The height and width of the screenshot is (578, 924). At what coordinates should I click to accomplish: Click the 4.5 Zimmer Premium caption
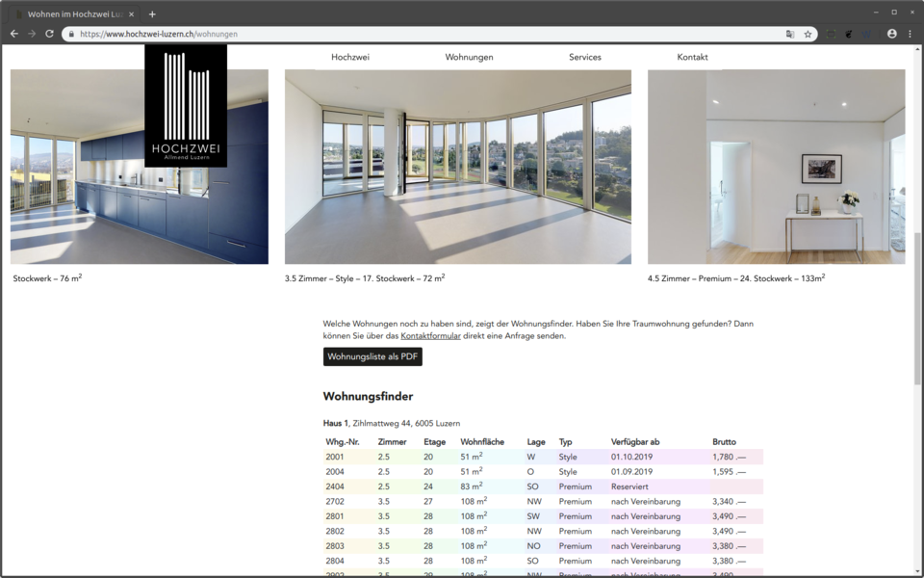(736, 277)
